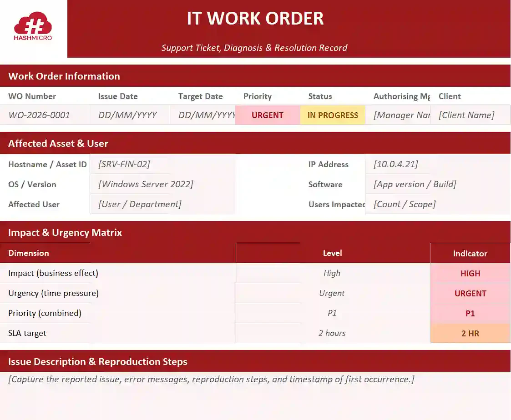
Task: Select the [App version / Build] cell
Action: coord(438,184)
